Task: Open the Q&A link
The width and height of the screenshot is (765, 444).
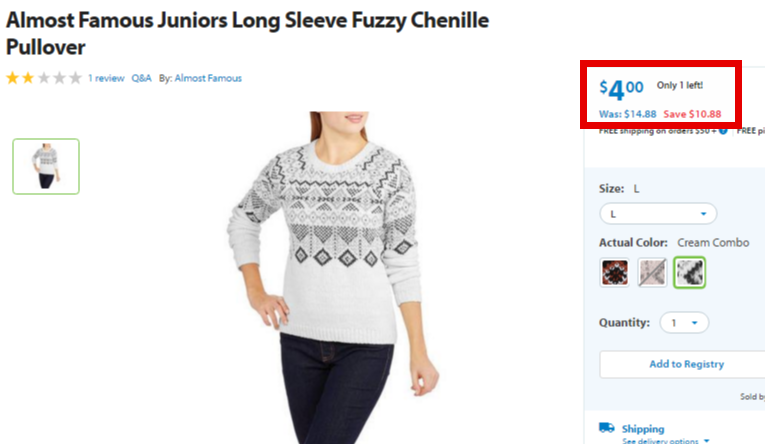Action: click(141, 78)
